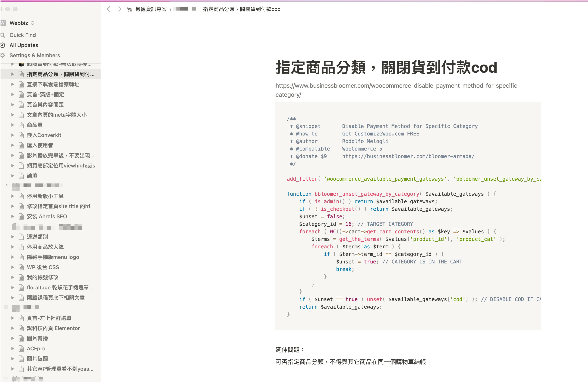
Task: Click the page icon of 隱藏手機版menu logo
Action: (21, 257)
